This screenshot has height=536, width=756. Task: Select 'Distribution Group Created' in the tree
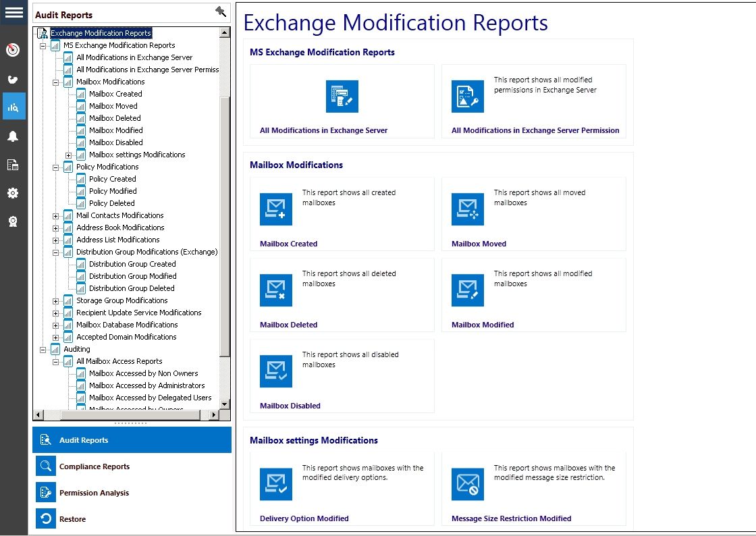click(x=132, y=264)
